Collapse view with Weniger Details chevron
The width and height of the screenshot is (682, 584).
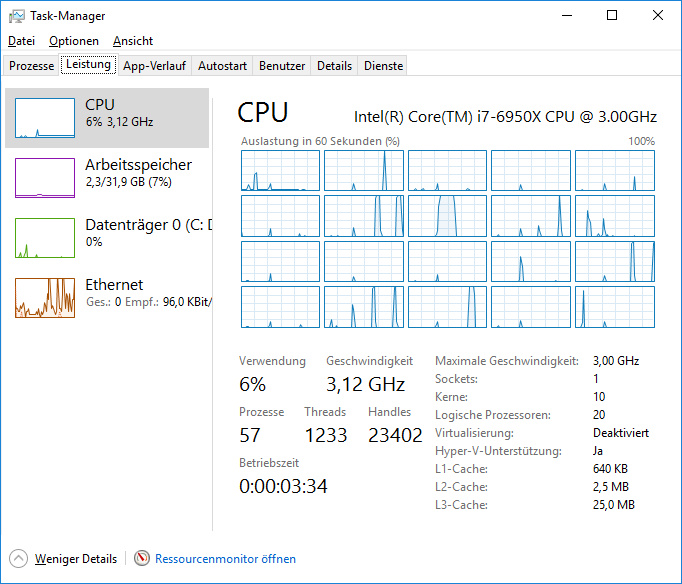coord(19,559)
